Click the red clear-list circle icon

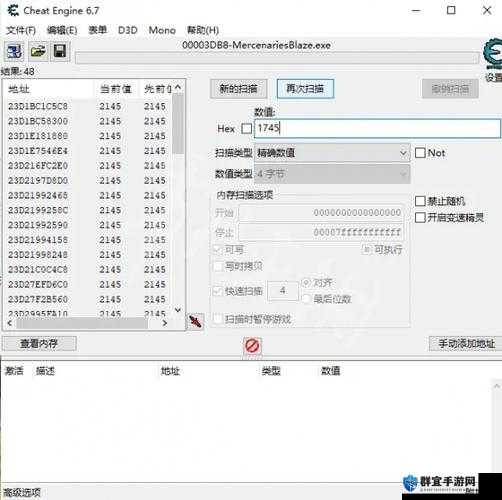click(252, 346)
